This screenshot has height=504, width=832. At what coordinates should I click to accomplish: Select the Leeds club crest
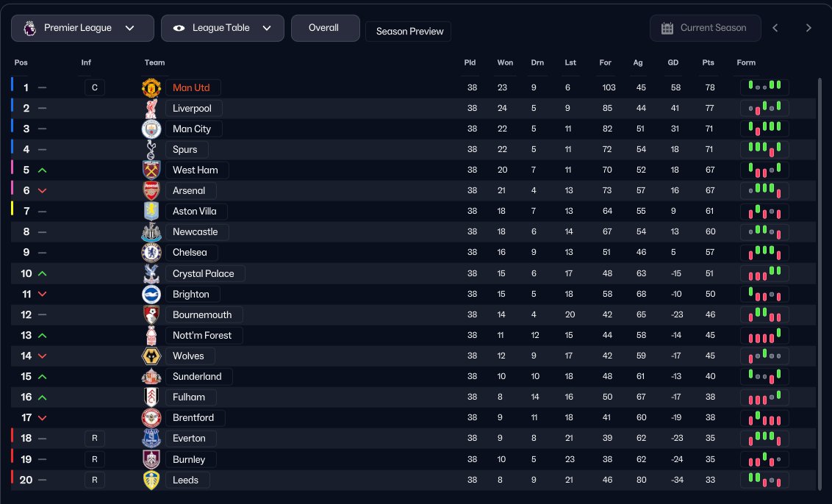(x=151, y=480)
